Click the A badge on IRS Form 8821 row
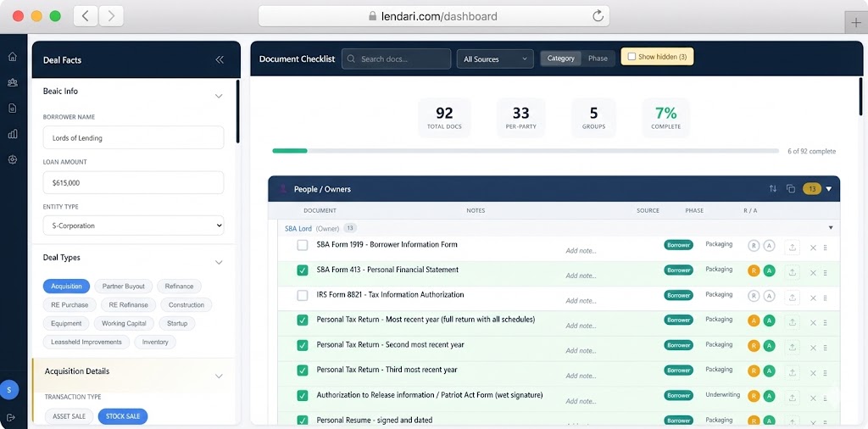This screenshot has height=429, width=868. (x=769, y=296)
